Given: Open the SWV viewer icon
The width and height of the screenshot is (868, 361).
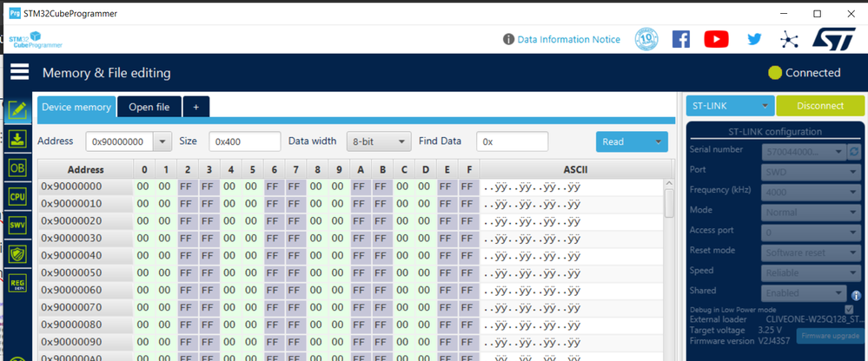Looking at the screenshot, I should tap(17, 225).
